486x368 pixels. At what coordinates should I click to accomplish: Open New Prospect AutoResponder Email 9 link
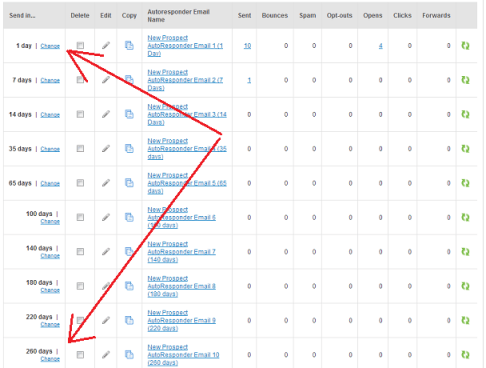pyautogui.click(x=181, y=320)
